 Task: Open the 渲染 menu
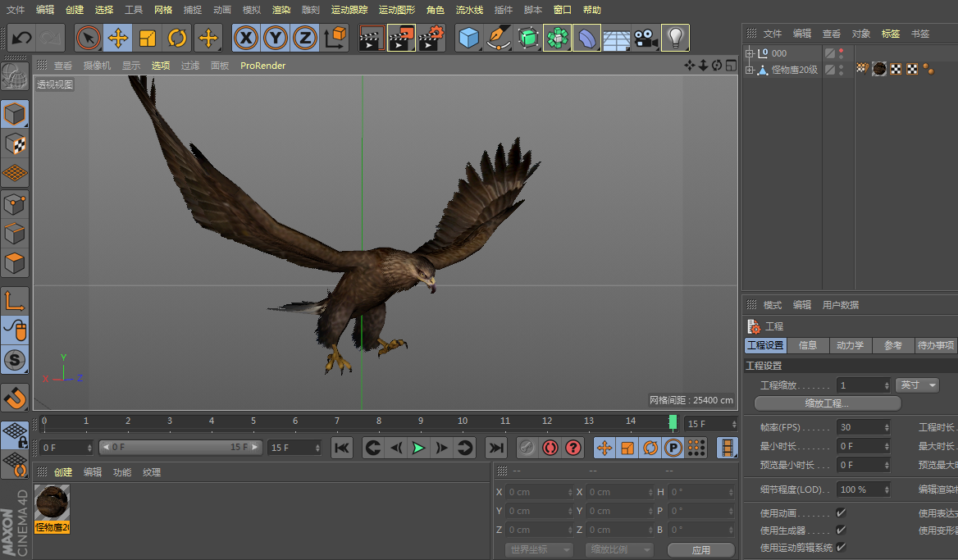pyautogui.click(x=281, y=10)
